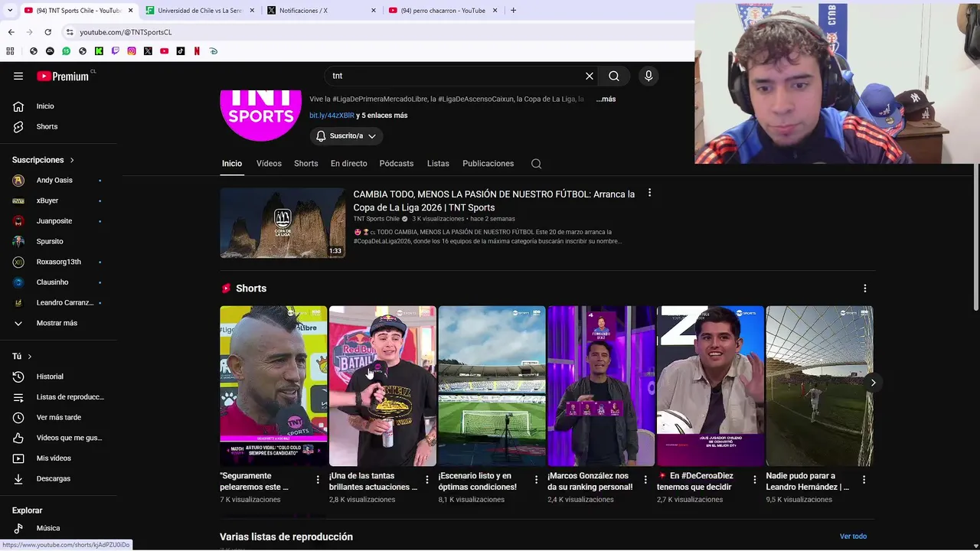Reload the page in Chrome

pyautogui.click(x=47, y=32)
